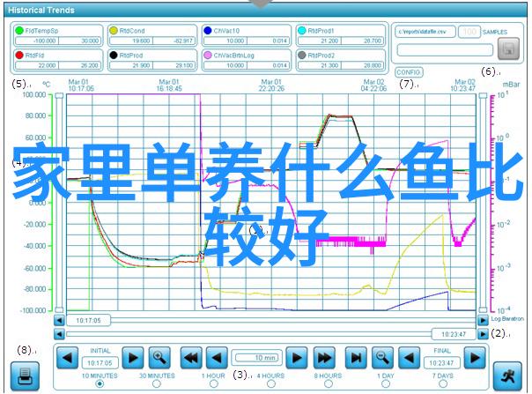Select the 7 DAYS radio button
The width and height of the screenshot is (532, 394).
[443, 383]
